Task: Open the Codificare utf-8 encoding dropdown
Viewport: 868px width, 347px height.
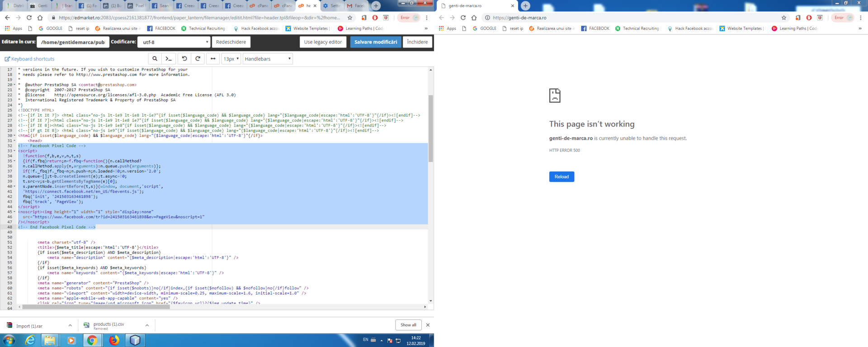Action: coord(174,42)
